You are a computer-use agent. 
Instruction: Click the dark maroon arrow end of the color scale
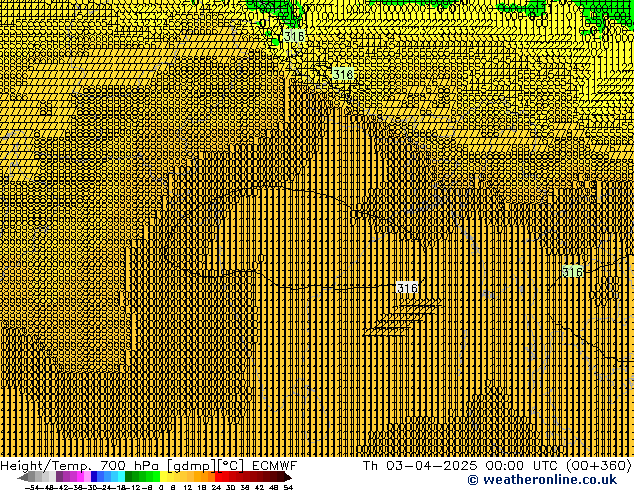tap(288, 477)
